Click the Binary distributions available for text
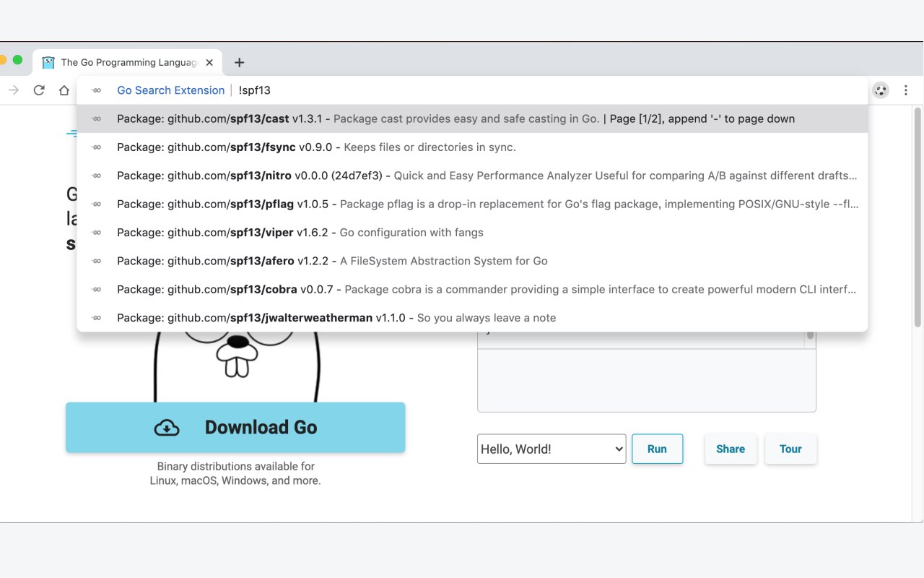 click(x=235, y=467)
